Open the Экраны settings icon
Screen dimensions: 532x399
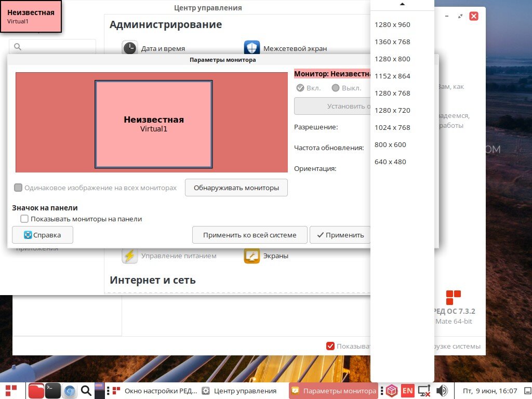click(x=251, y=255)
